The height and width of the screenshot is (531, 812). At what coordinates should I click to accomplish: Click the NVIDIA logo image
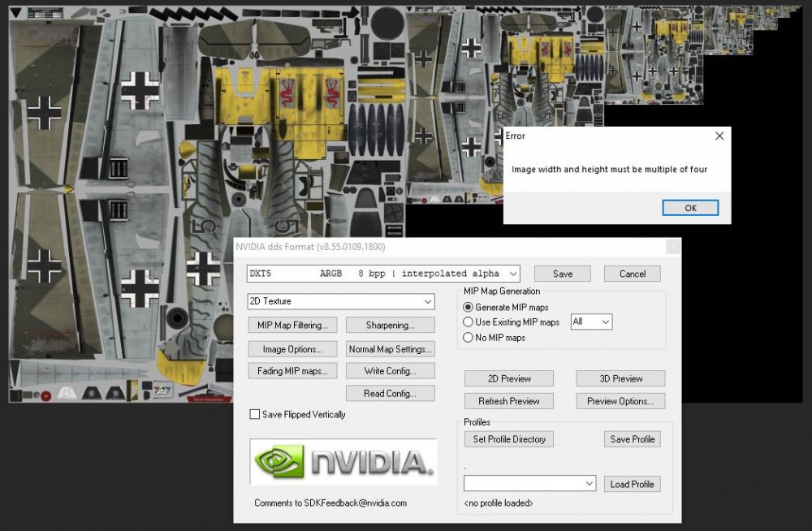[343, 462]
